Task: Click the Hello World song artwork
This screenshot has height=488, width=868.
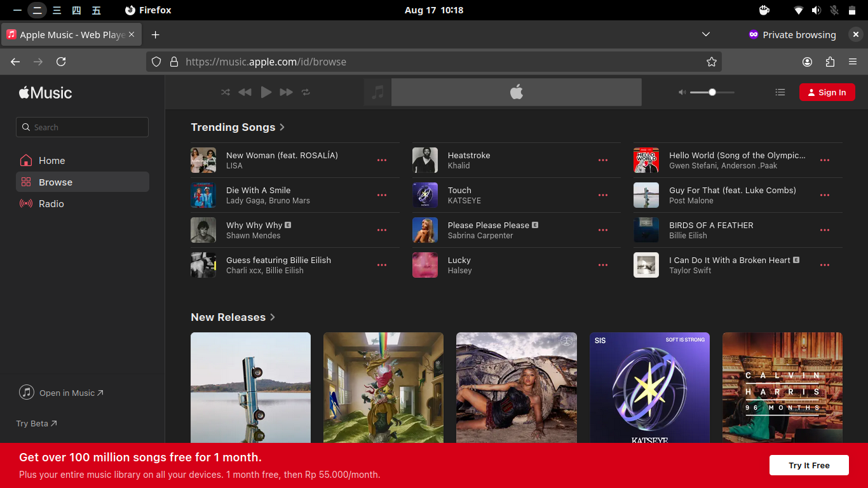Action: click(x=646, y=160)
